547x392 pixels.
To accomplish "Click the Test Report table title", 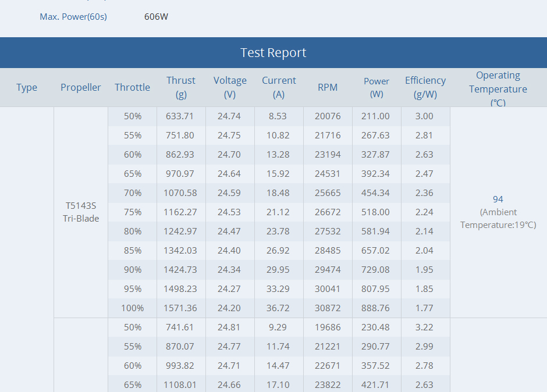I will [273, 53].
